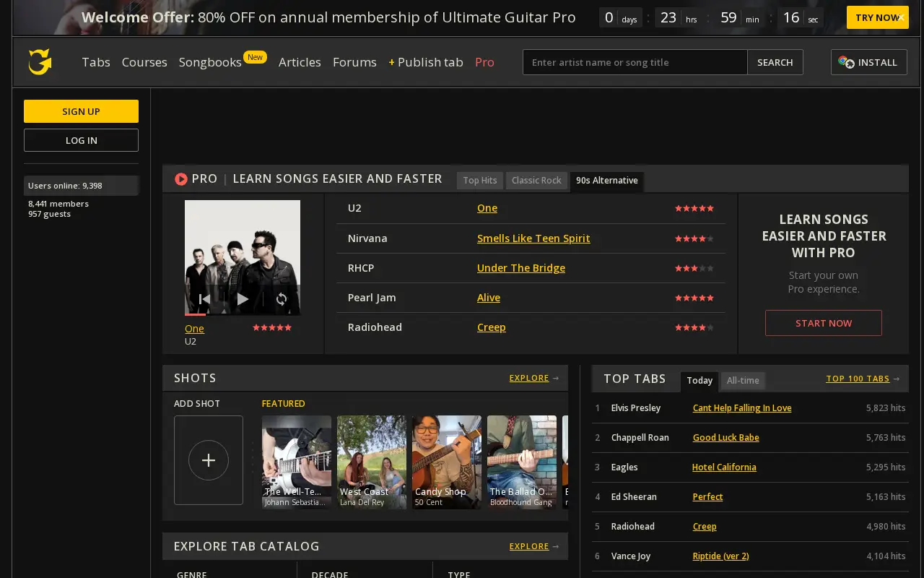
Task: Switch to the Top Hits tab
Action: [480, 181]
